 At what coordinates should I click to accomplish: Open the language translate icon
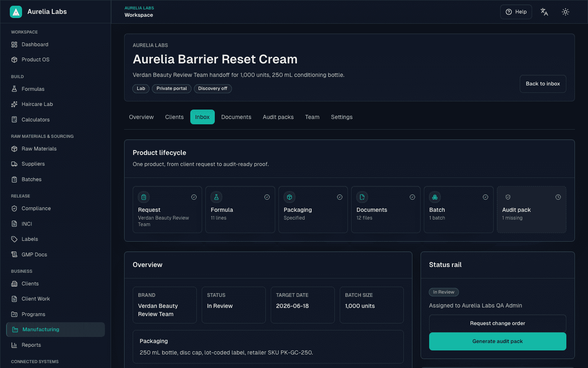pyautogui.click(x=544, y=12)
